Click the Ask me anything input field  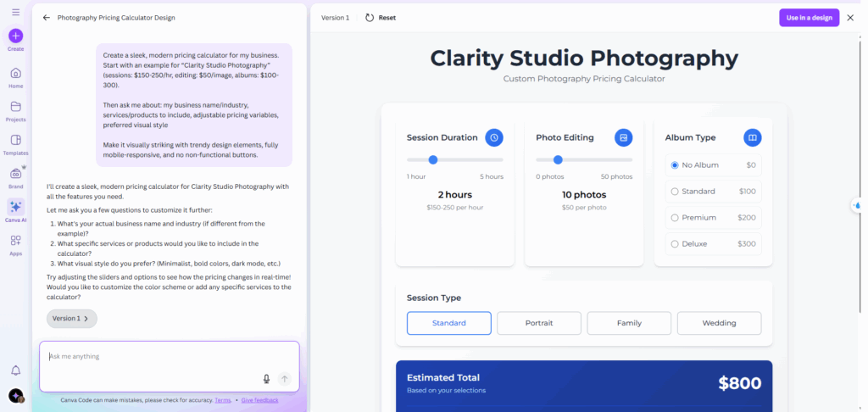pos(170,366)
